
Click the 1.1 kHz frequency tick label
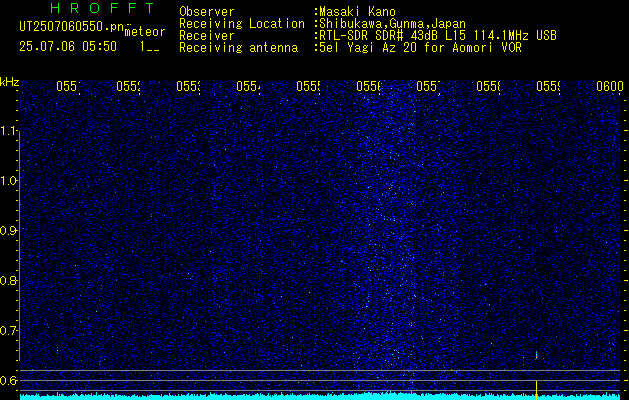point(9,131)
